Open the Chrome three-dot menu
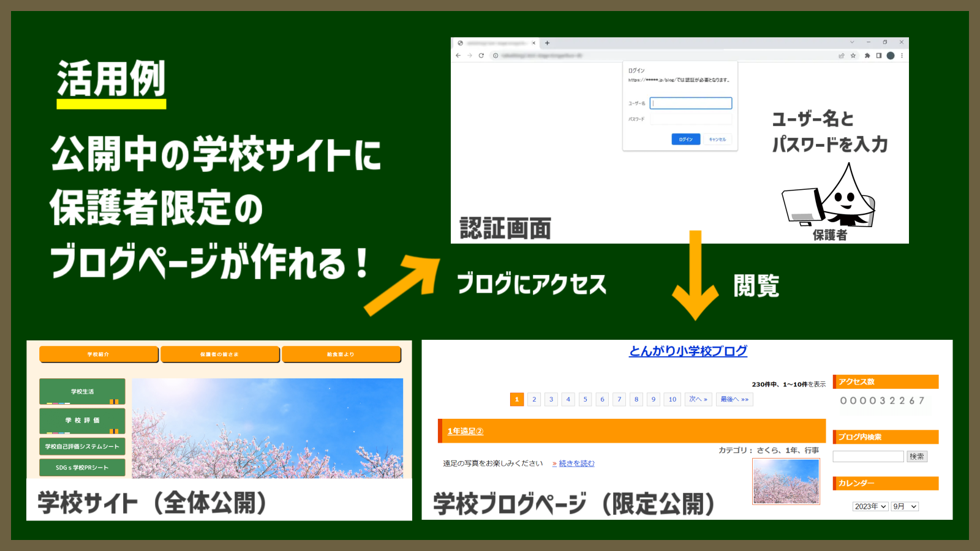 pos(902,55)
